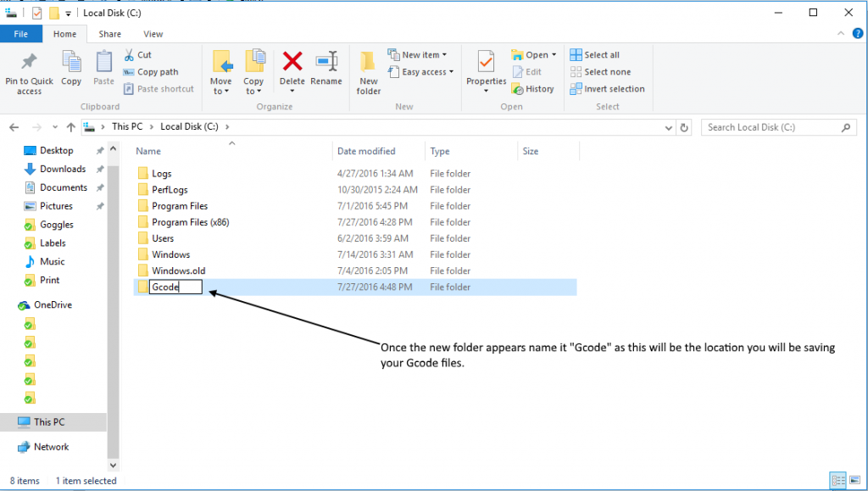Switch to details view in status bar

tap(837, 480)
